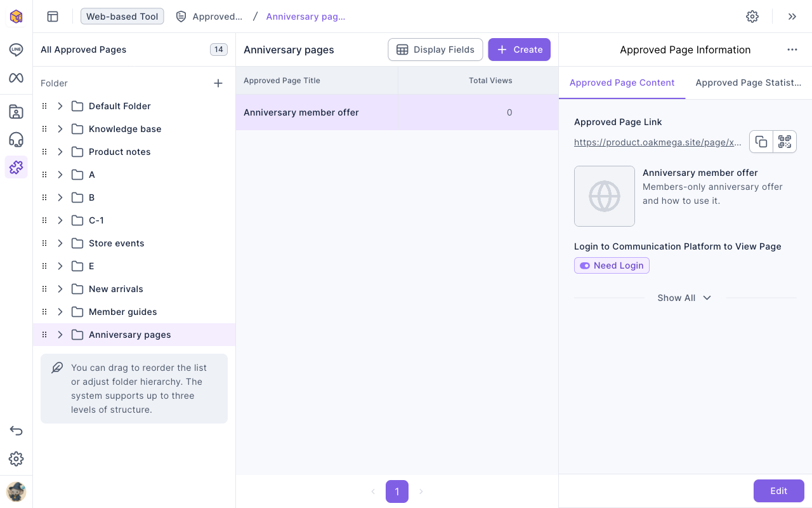Select the puzzle-piece extensions sidebar icon

coord(16,167)
